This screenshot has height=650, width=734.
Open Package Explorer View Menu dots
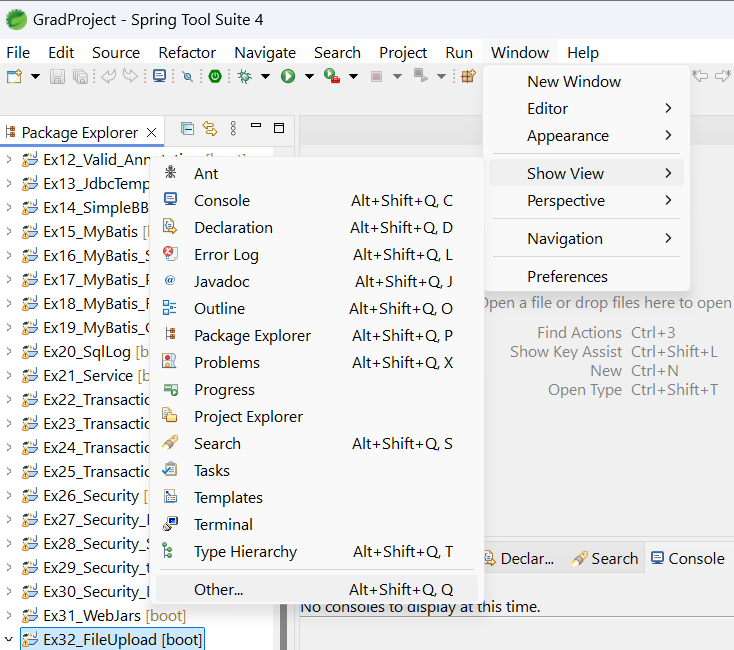(x=233, y=128)
